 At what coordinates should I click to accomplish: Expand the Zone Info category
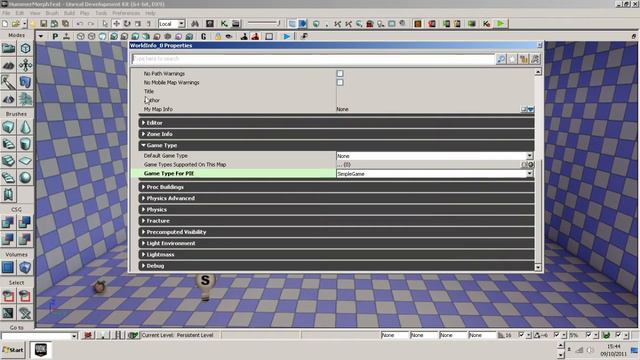click(336, 134)
